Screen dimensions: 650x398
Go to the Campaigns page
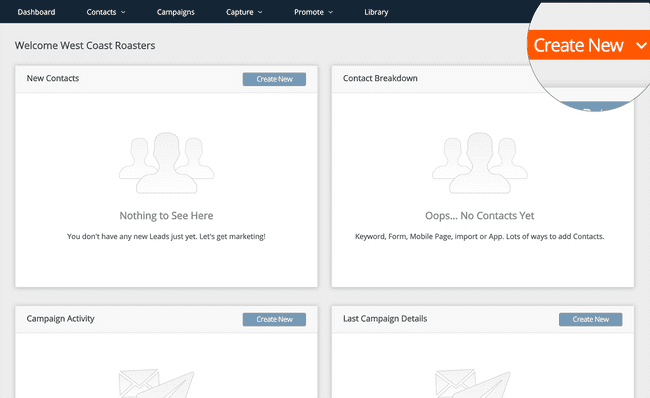coord(175,12)
